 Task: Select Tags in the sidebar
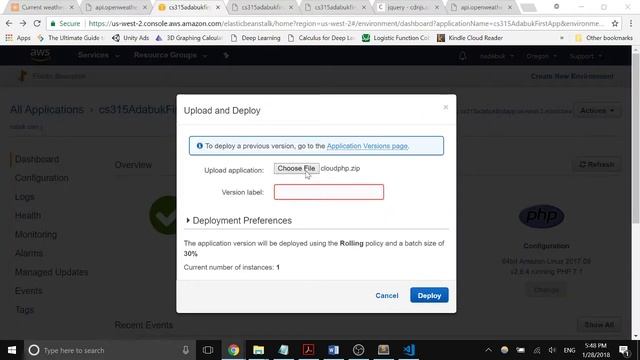coord(24,309)
